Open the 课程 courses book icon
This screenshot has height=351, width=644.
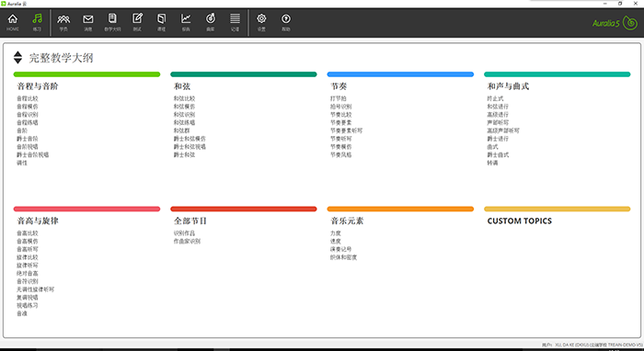pyautogui.click(x=161, y=22)
